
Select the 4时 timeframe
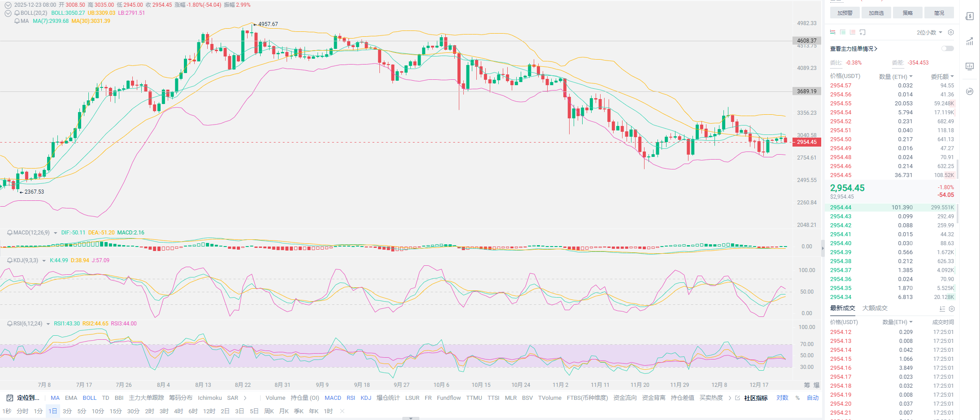coord(179,411)
